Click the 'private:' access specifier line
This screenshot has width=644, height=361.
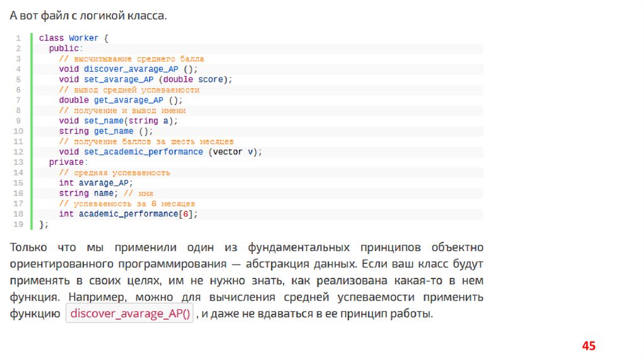(69, 162)
